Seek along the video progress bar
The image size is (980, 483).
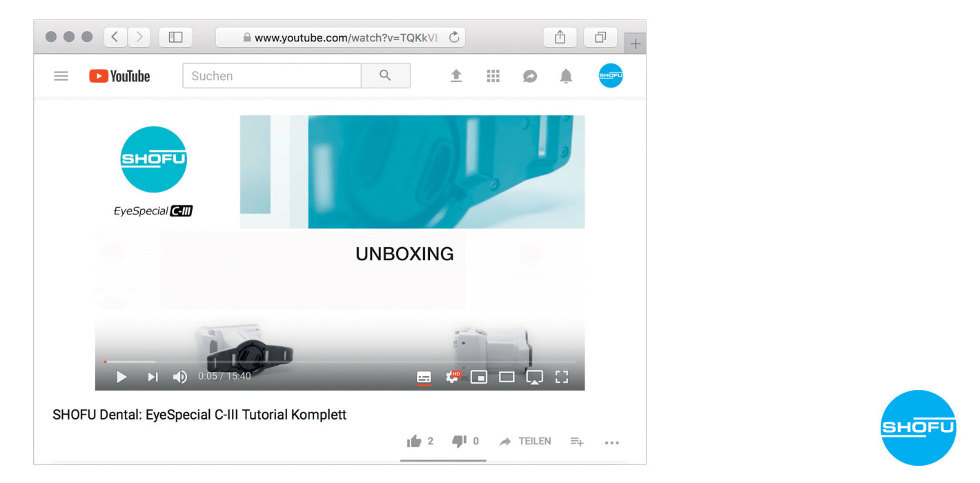pos(340,362)
